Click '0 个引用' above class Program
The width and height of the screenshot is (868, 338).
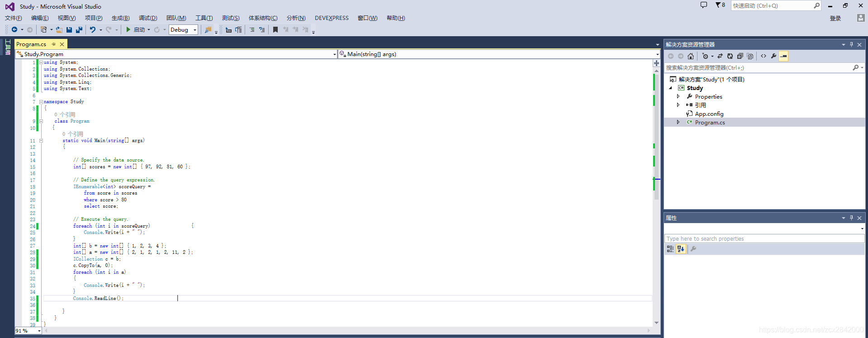65,114
